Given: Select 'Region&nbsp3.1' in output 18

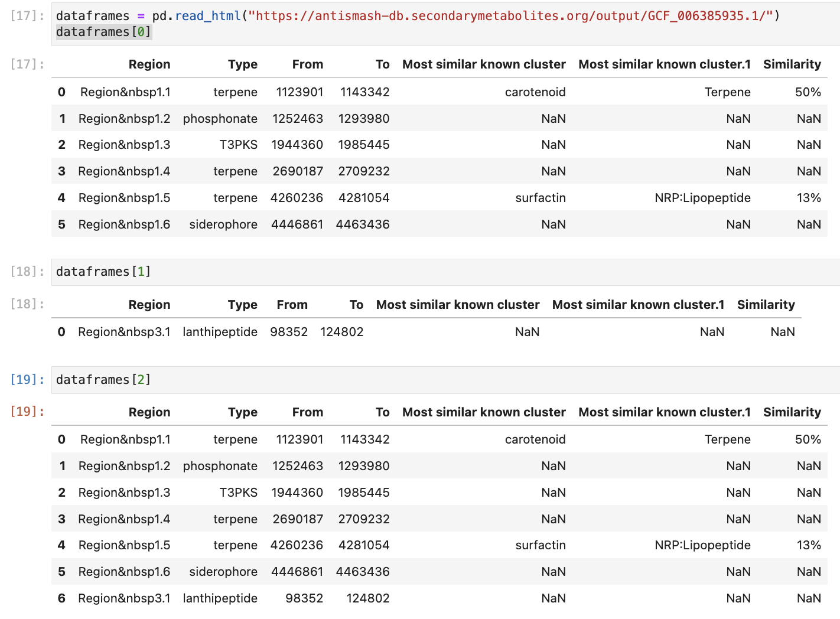Looking at the screenshot, I should click(124, 332).
